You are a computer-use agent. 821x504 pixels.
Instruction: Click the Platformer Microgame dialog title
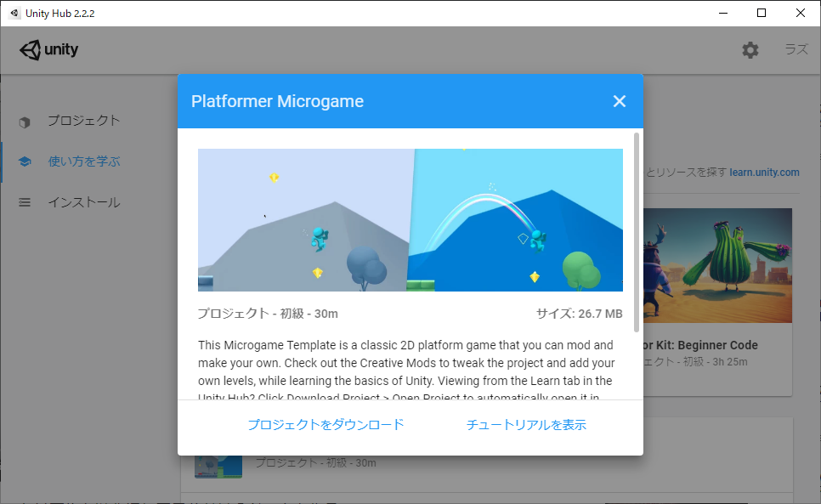point(277,101)
